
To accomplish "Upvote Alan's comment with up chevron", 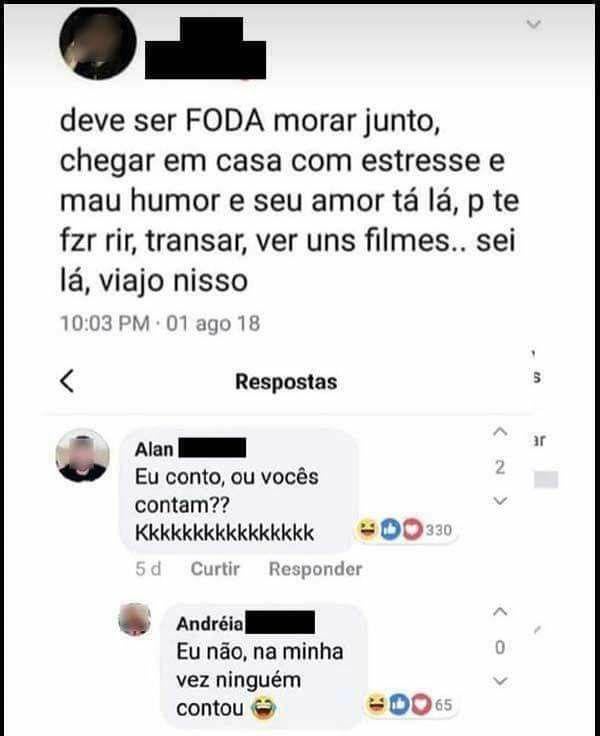I will (500, 432).
